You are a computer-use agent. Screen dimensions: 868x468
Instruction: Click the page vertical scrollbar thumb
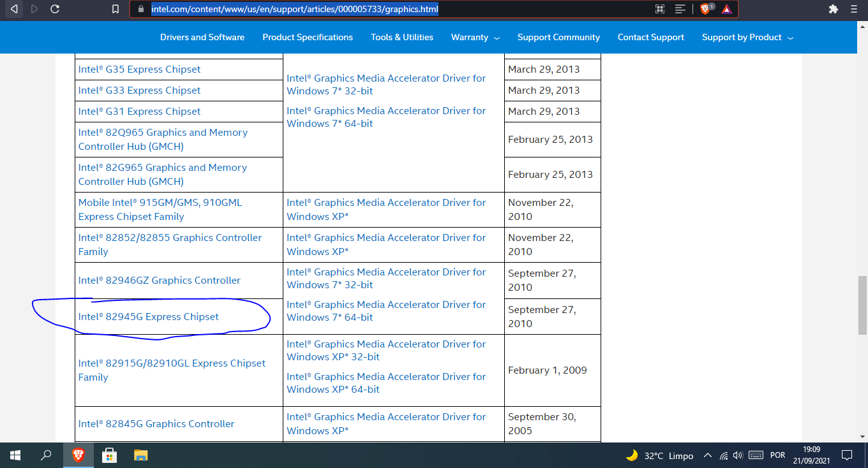[862, 305]
